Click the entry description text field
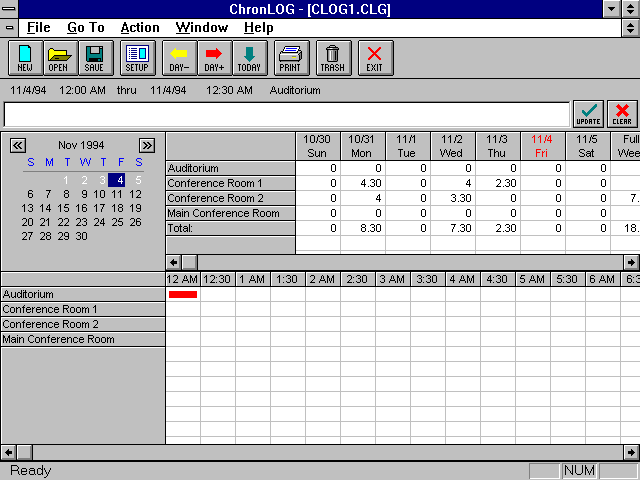This screenshot has width=640, height=480. (x=287, y=114)
